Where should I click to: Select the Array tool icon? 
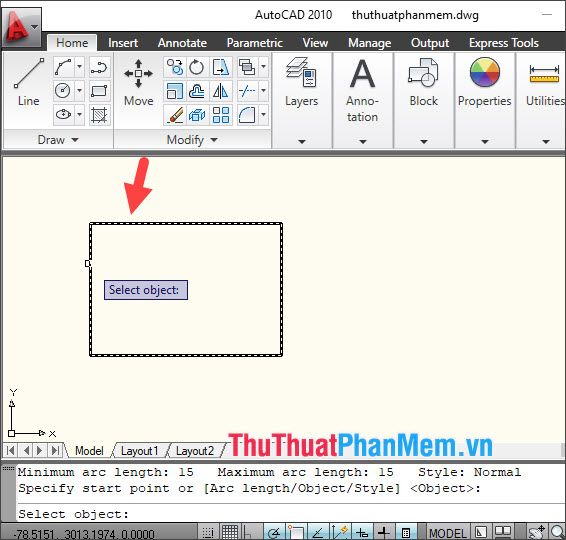pyautogui.click(x=220, y=115)
